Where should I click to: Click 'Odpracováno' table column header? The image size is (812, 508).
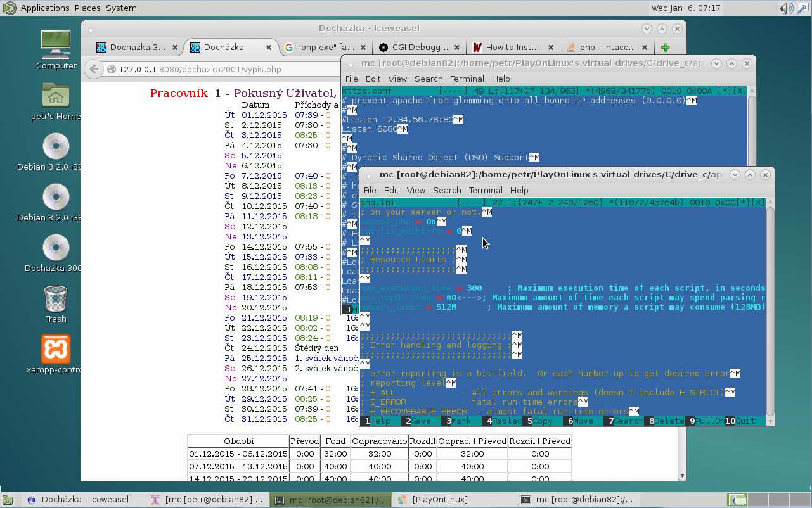point(379,441)
